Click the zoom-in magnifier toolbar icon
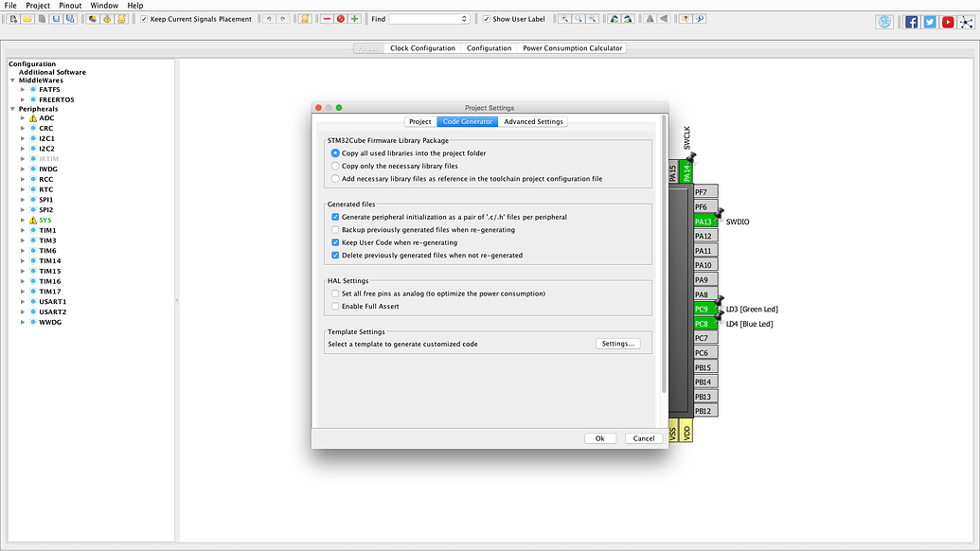Image resolution: width=980 pixels, height=551 pixels. pyautogui.click(x=564, y=18)
